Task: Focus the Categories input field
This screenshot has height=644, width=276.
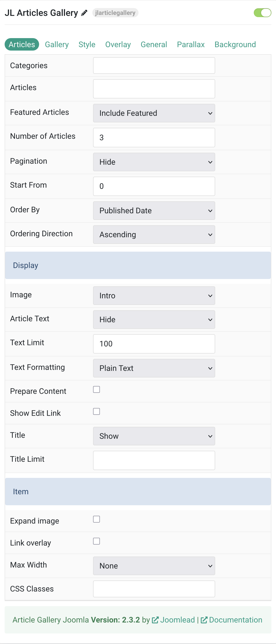Action: (x=154, y=65)
